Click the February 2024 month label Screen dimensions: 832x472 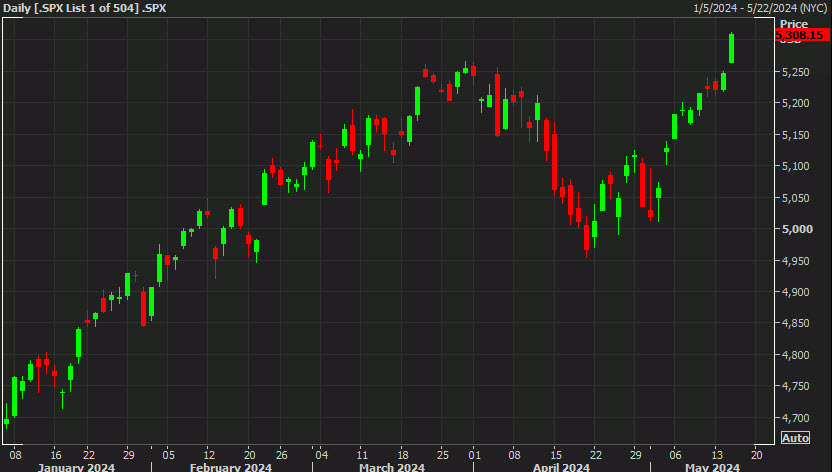(x=231, y=467)
